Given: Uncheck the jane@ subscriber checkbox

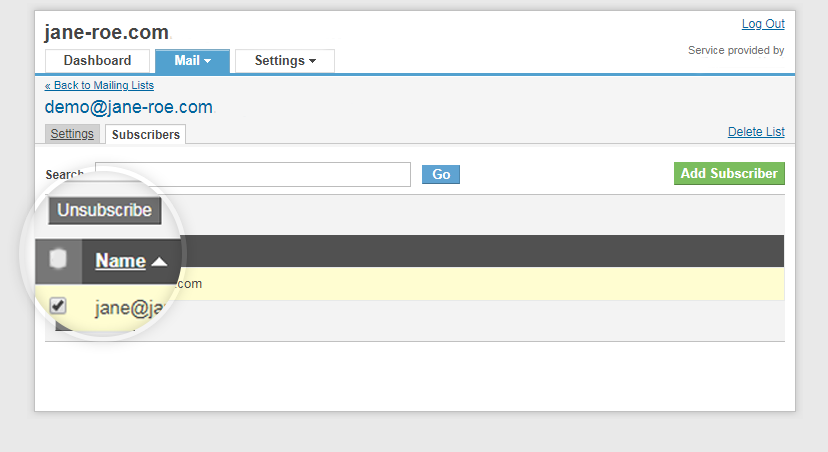Looking at the screenshot, I should click(58, 306).
